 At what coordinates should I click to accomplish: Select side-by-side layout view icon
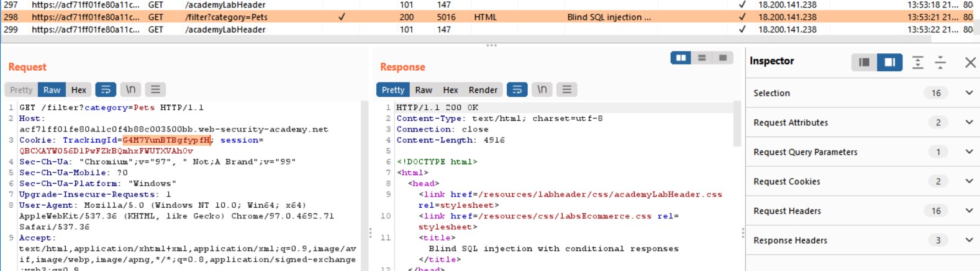tap(681, 58)
